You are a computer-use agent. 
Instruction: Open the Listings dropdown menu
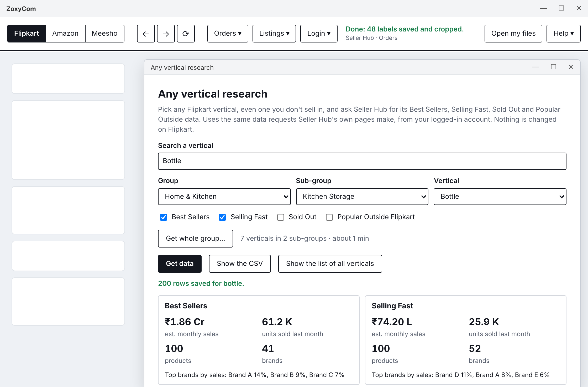[274, 34]
